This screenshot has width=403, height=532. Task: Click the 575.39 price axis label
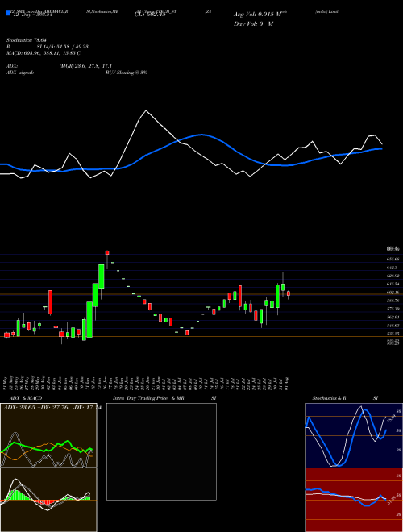[x=393, y=309]
